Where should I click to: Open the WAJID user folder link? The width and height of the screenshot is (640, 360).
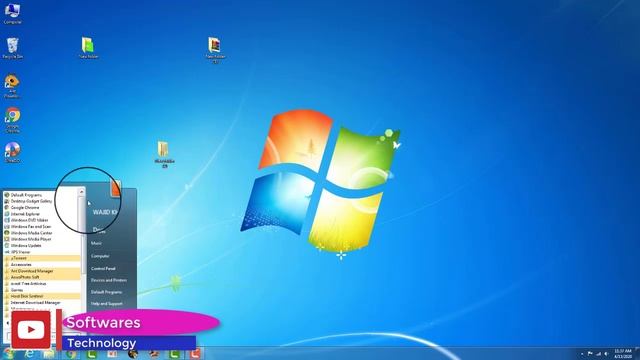105,212
